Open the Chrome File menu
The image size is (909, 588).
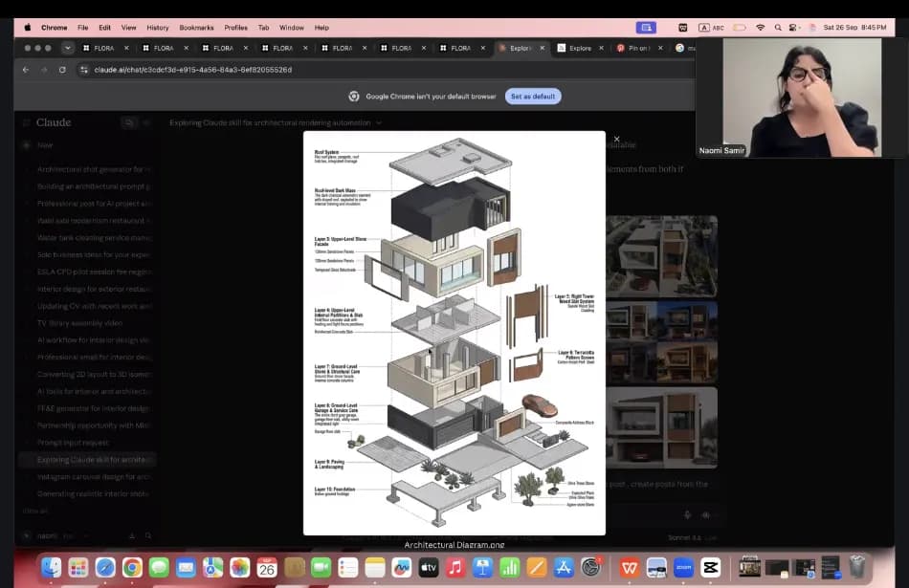tap(83, 27)
